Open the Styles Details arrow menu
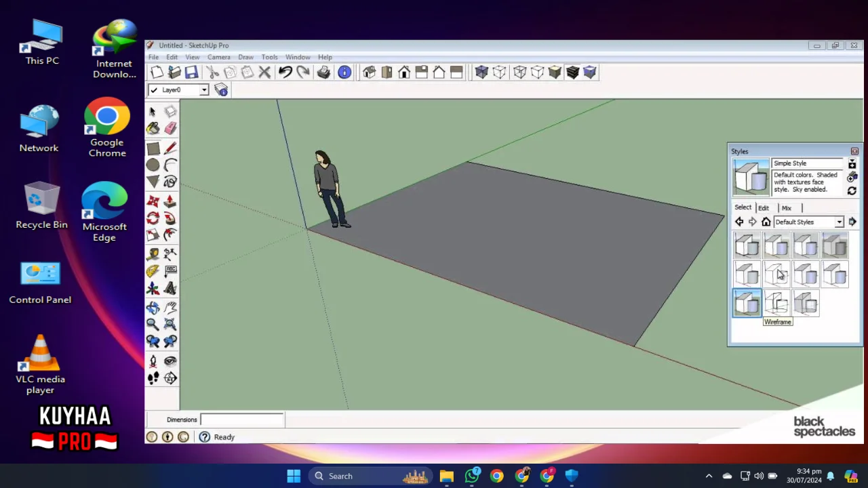 [852, 222]
